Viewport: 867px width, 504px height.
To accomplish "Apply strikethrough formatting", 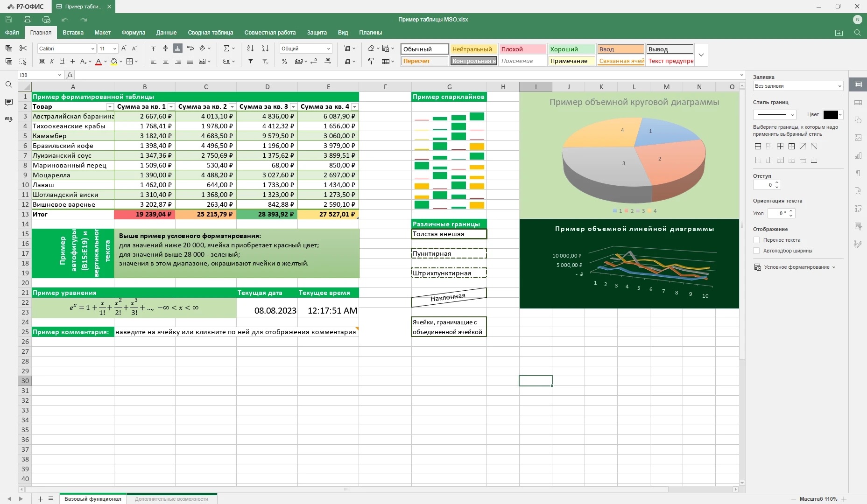I will (x=72, y=61).
